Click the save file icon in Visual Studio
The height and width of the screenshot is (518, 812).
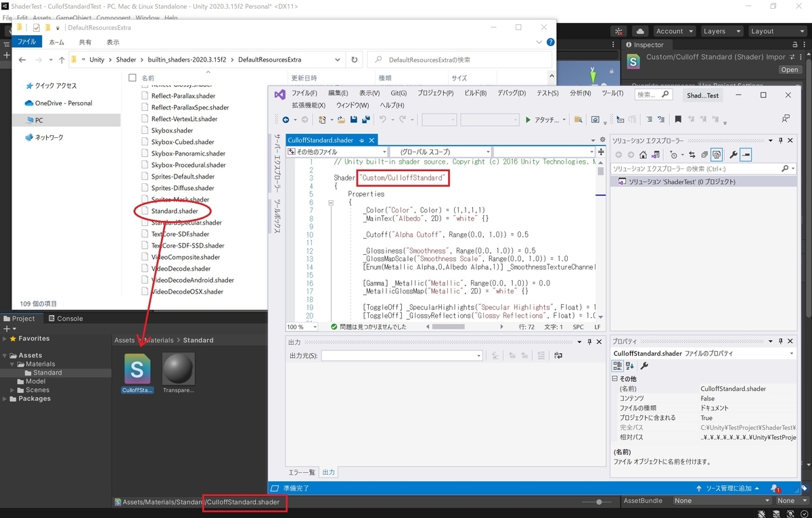click(x=353, y=120)
